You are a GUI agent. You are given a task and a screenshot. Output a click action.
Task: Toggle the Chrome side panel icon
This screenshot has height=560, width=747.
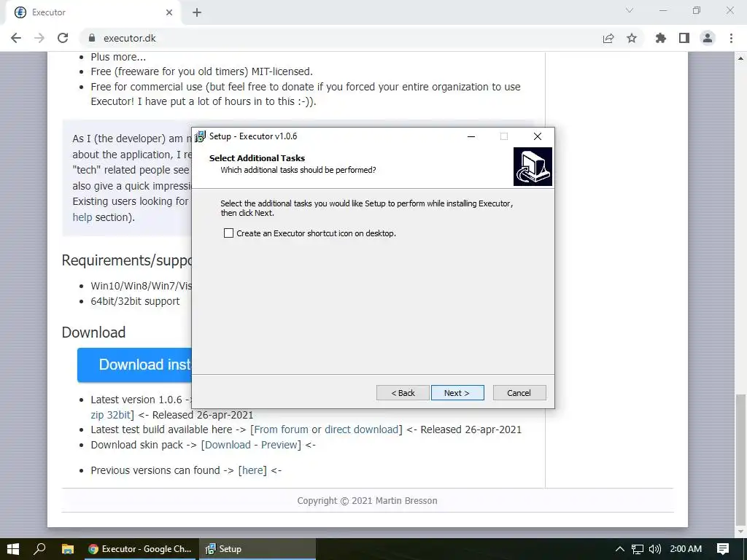[684, 38]
